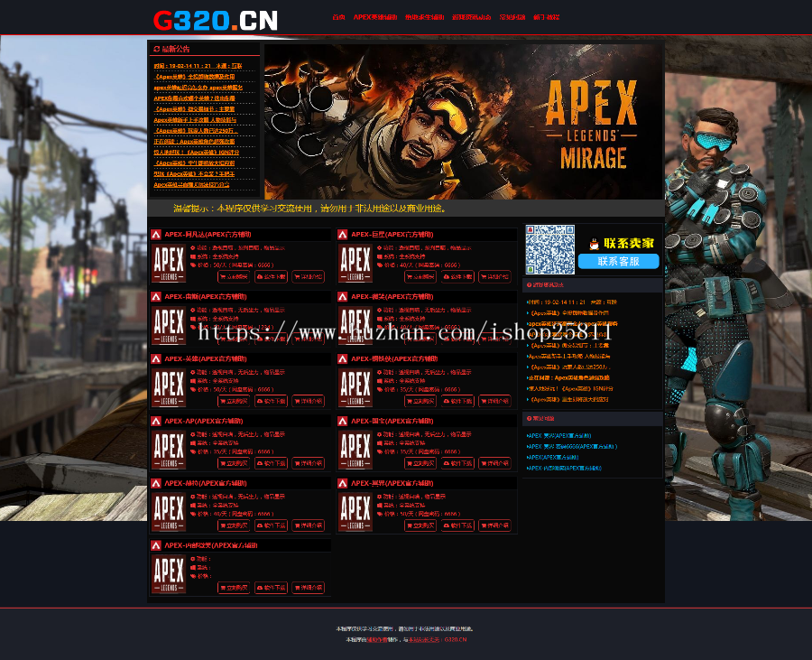The width and height of the screenshot is (812, 660).
Task: Click the QQ penguin icon beside 联系卖家
Action: (x=595, y=244)
